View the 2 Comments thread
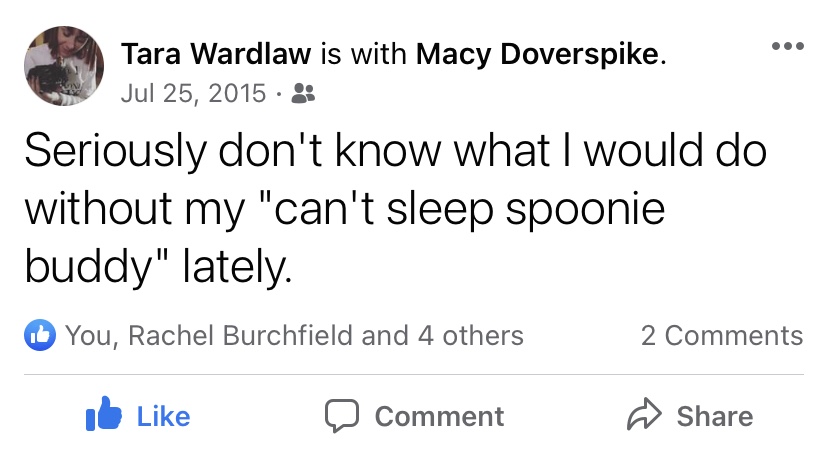The width and height of the screenshot is (828, 465). (x=721, y=336)
